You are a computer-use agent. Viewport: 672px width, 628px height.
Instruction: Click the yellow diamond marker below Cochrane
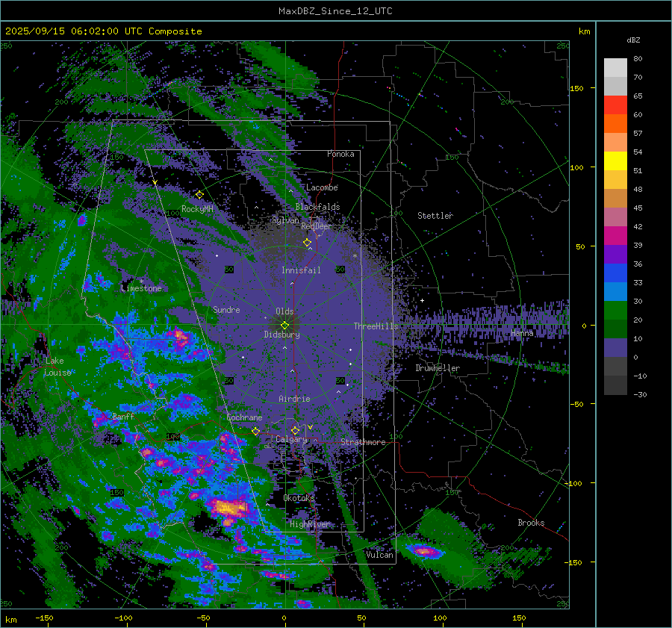coord(256,431)
